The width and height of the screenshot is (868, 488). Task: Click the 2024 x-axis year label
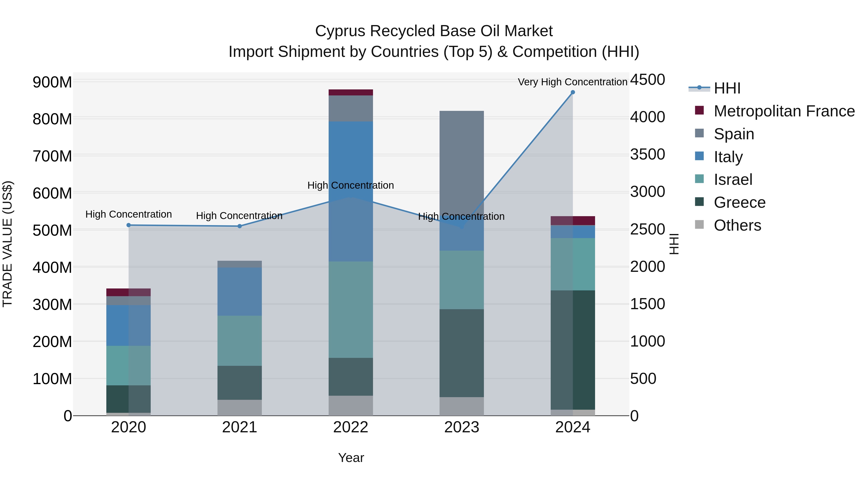(x=573, y=427)
